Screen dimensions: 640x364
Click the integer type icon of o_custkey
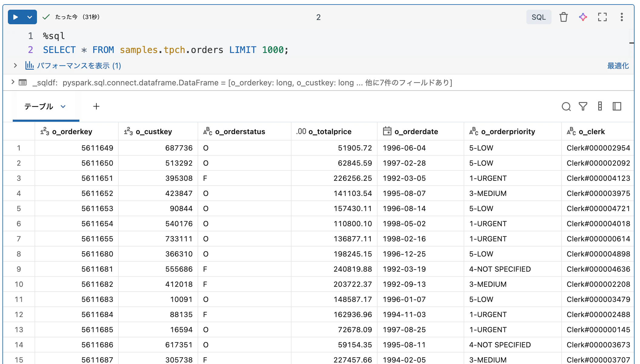[x=128, y=131]
